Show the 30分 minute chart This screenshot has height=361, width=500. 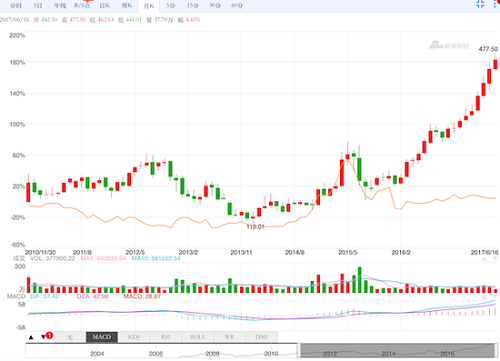click(215, 6)
